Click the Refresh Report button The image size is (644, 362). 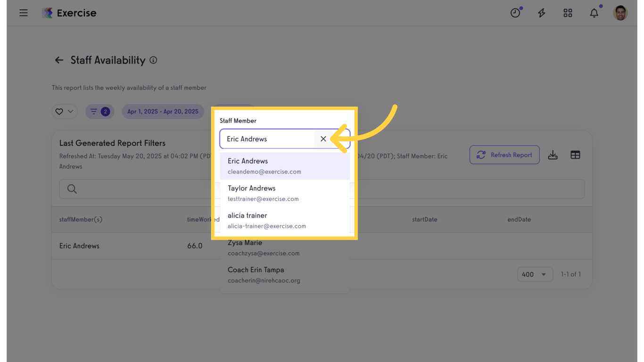[504, 155]
